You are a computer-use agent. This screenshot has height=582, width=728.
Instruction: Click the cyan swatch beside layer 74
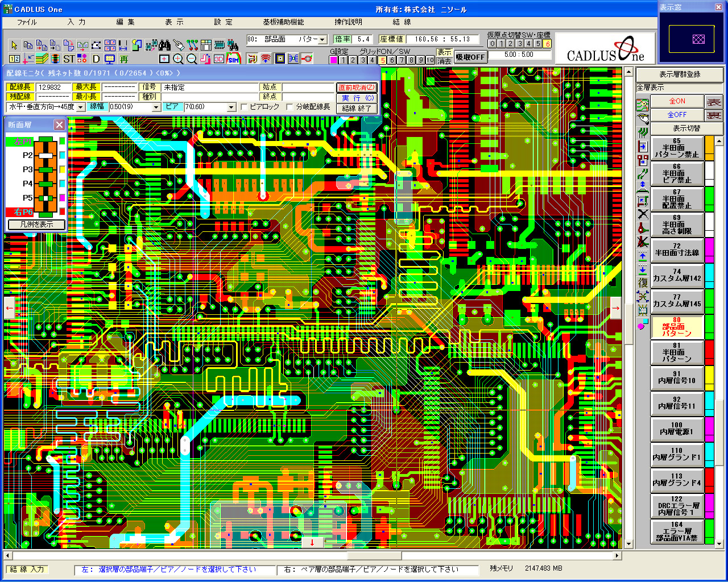[x=709, y=276]
